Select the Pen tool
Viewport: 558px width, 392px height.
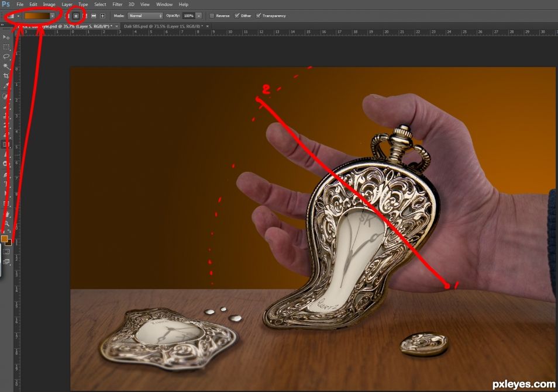coord(6,175)
